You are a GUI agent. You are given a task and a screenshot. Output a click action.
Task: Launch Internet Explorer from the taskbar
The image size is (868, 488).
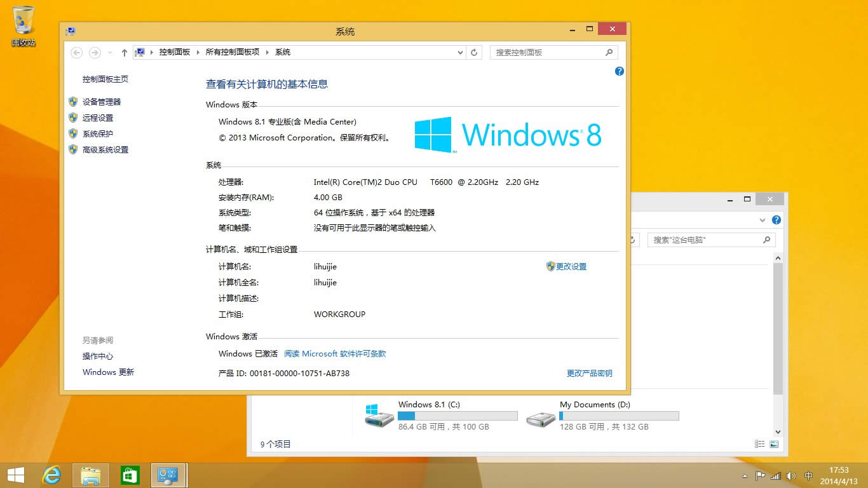tap(51, 475)
